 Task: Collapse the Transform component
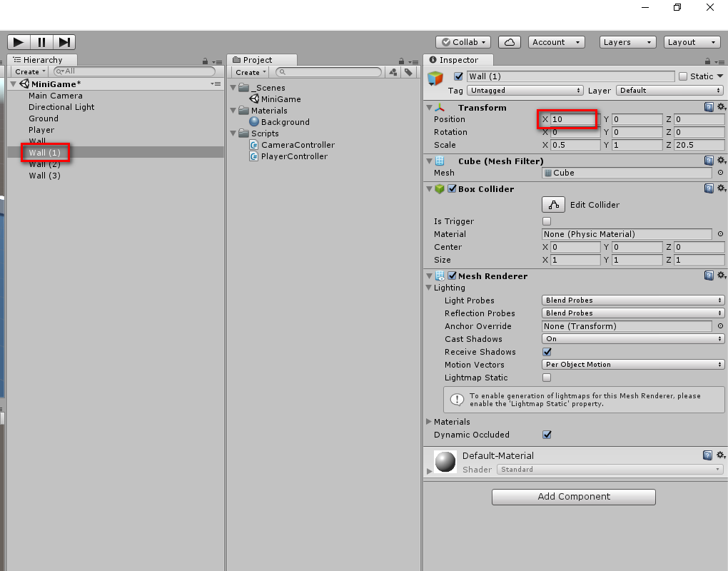pos(429,108)
